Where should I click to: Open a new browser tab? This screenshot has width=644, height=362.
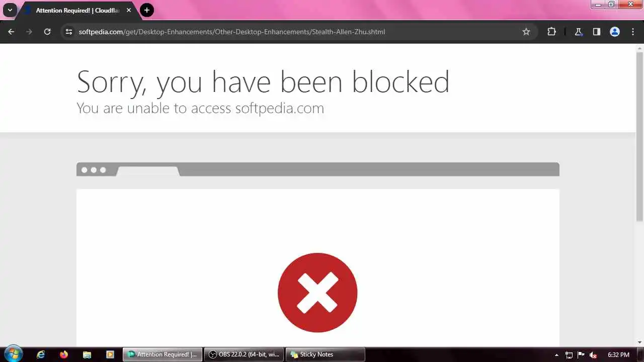[x=146, y=10]
